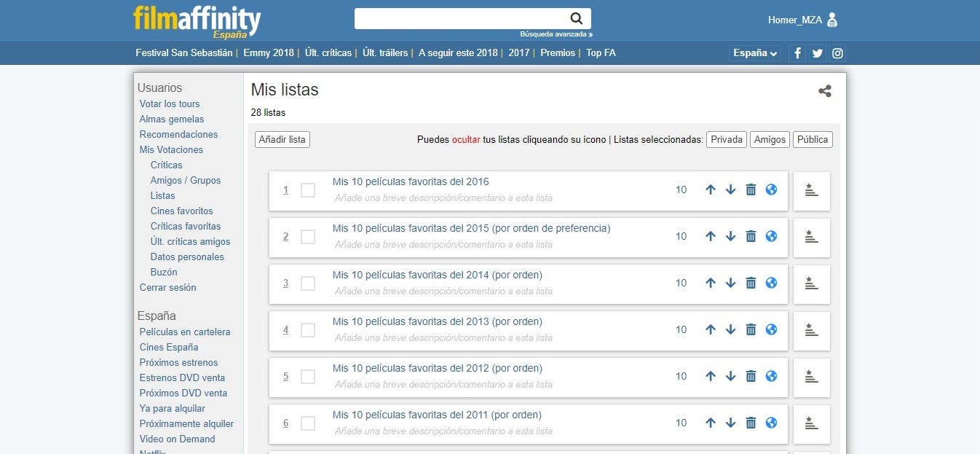980x454 pixels.
Task: Open Almas gemelas sidebar link
Action: (172, 119)
